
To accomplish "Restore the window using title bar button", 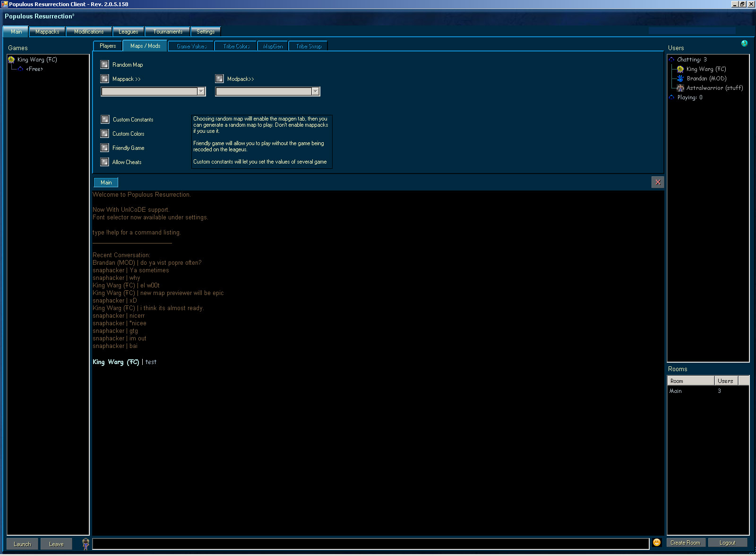I will pos(742,4).
